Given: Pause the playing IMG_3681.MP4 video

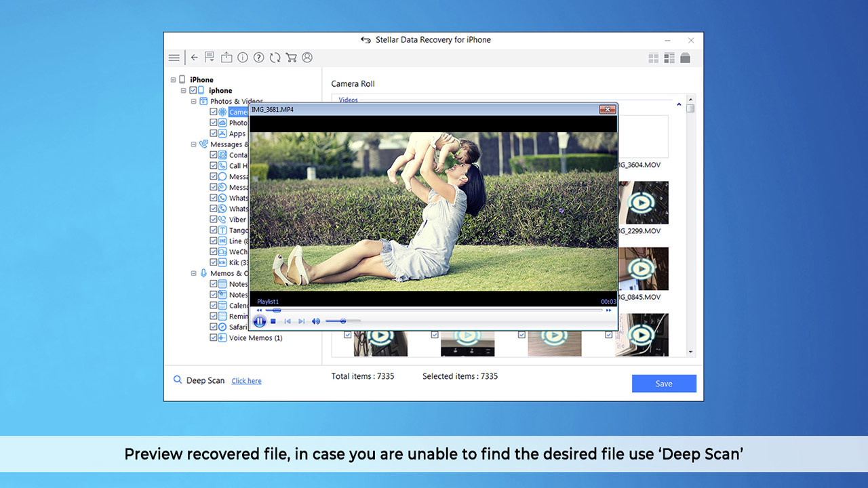Looking at the screenshot, I should 260,321.
